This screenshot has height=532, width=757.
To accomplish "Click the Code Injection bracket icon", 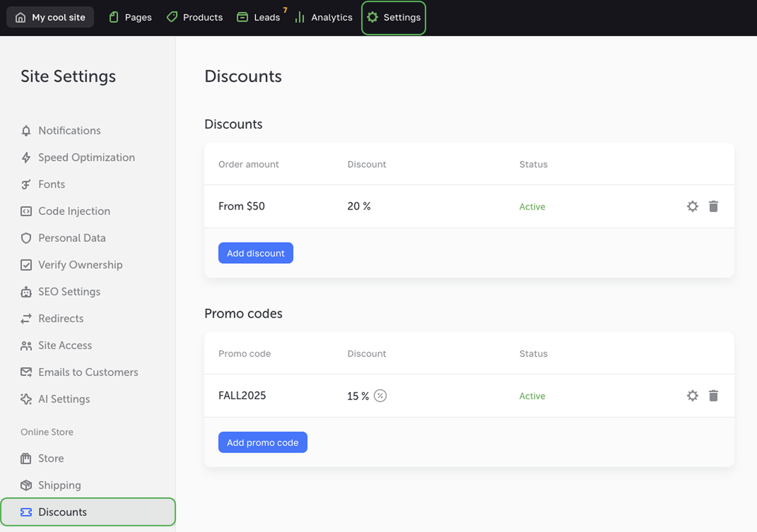I will 26,211.
